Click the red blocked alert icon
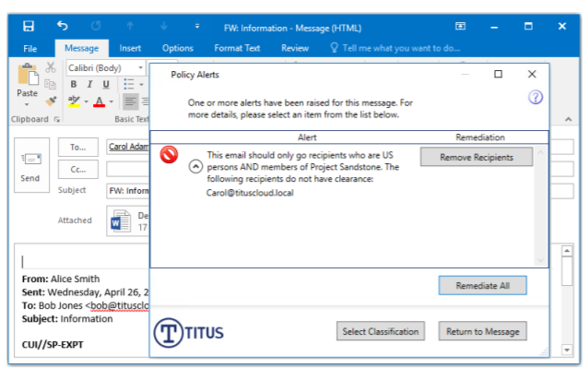The height and width of the screenshot is (380, 588). pos(170,155)
